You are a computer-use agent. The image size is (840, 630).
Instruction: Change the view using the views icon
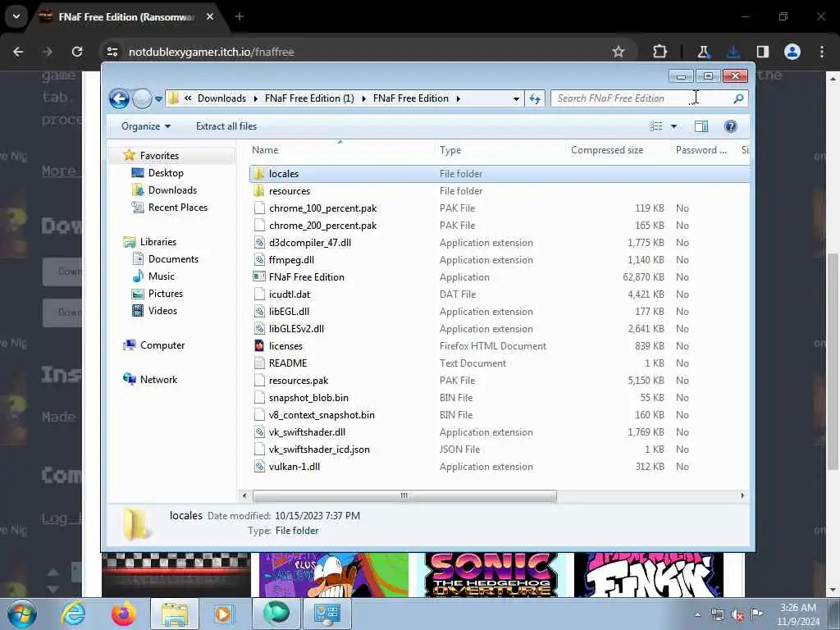655,126
